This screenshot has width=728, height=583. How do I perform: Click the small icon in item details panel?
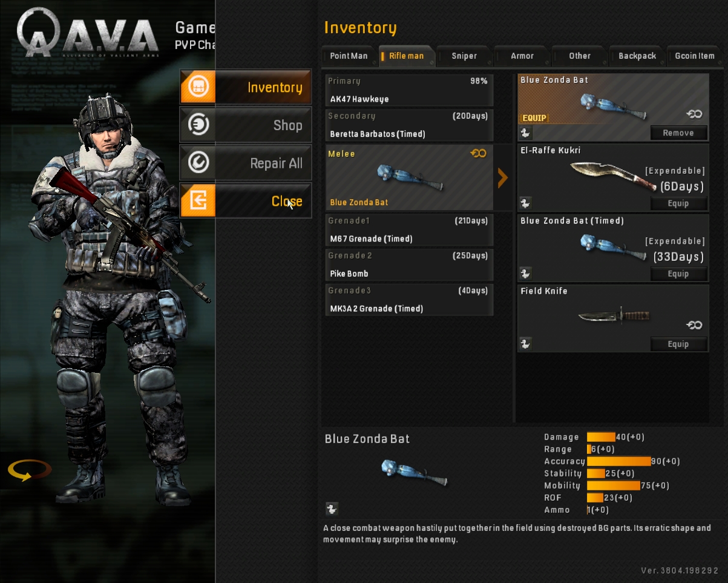[x=332, y=509]
